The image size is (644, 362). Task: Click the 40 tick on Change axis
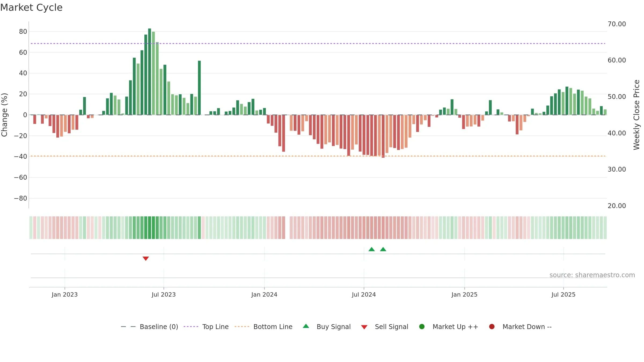pyautogui.click(x=23, y=73)
